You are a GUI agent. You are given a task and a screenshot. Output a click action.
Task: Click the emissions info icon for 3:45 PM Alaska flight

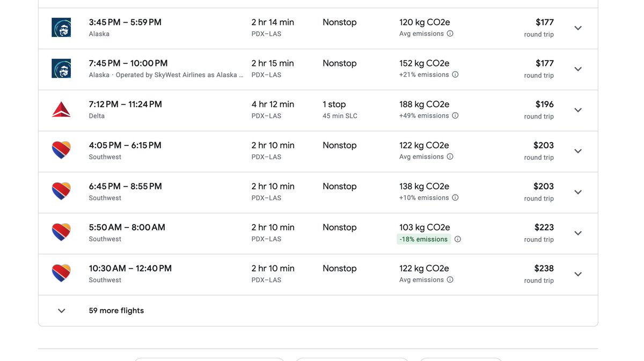pyautogui.click(x=450, y=34)
